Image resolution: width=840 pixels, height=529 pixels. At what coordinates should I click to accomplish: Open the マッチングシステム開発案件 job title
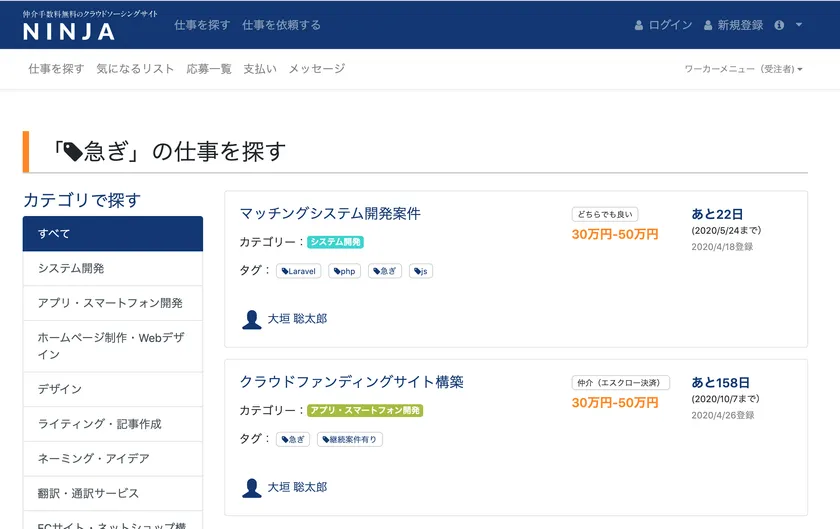(x=330, y=214)
